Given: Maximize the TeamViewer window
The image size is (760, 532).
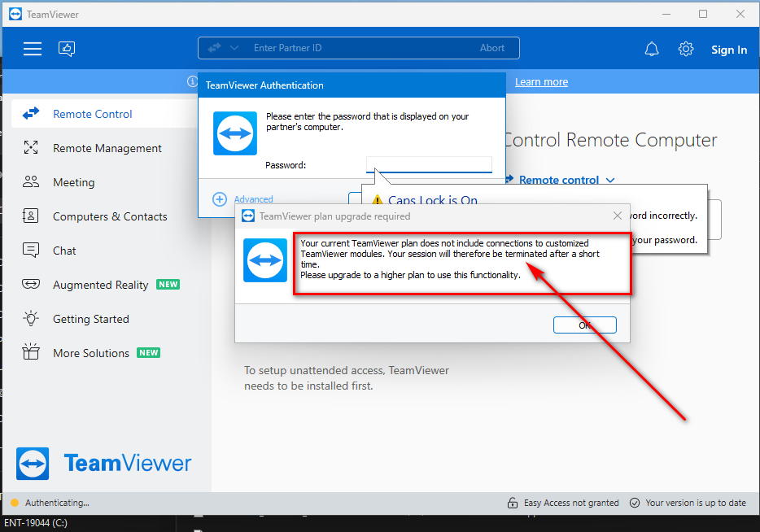Looking at the screenshot, I should pyautogui.click(x=703, y=14).
